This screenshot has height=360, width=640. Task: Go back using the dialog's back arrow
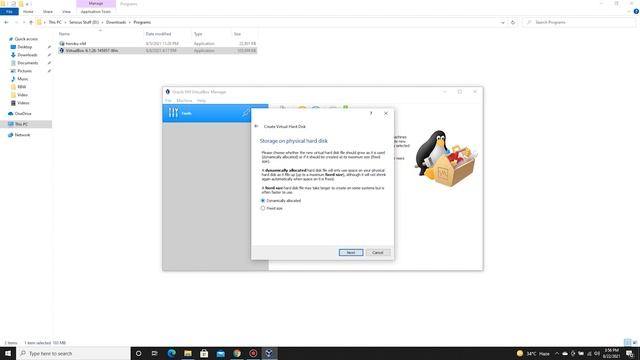[x=256, y=127]
